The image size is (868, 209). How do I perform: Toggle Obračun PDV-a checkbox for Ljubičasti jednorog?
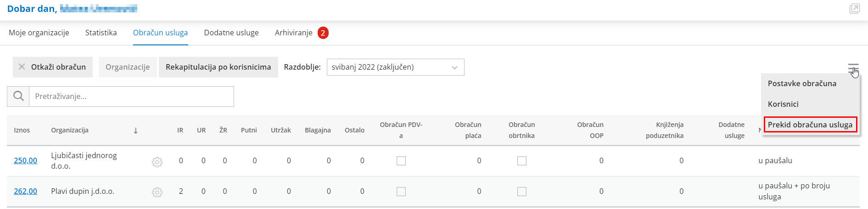tap(401, 161)
